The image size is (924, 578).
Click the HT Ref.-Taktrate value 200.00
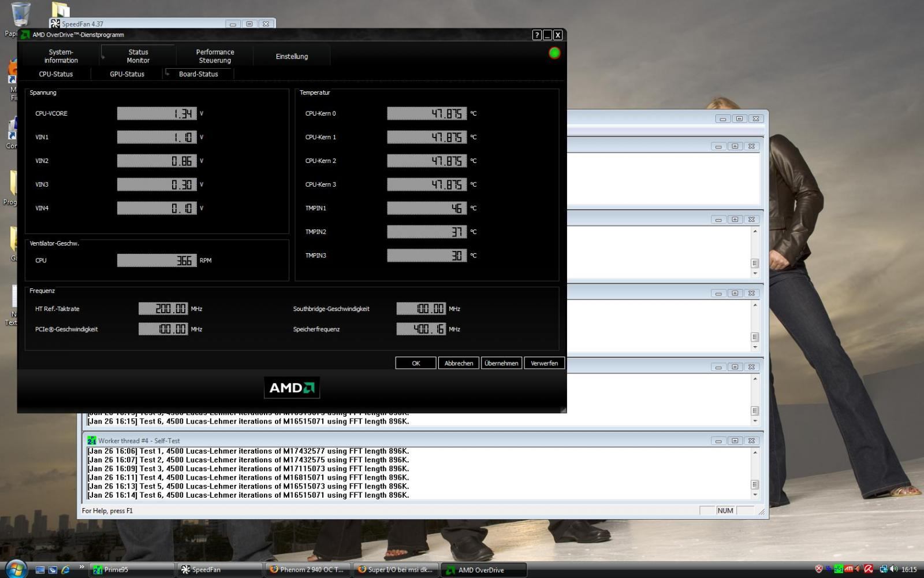point(163,309)
